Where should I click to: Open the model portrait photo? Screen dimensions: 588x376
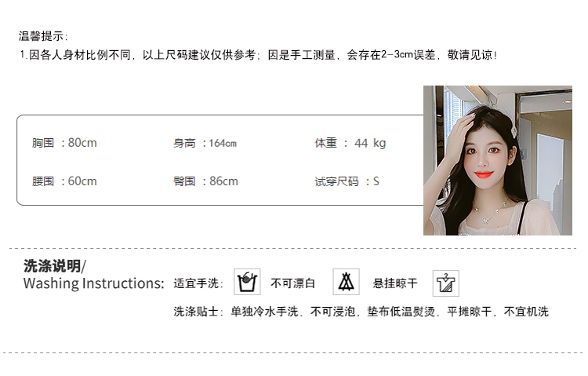click(x=498, y=160)
